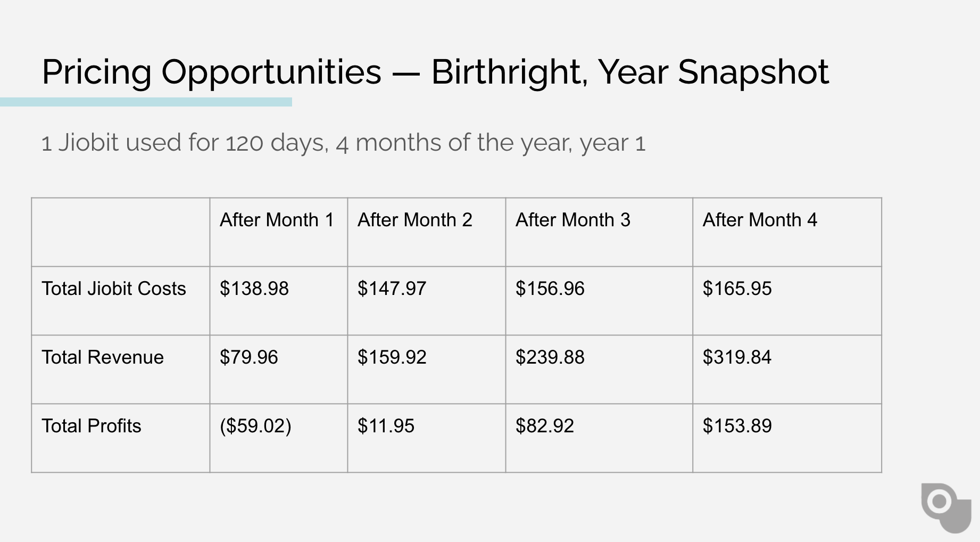Screen dimensions: 980x542
Task: Select the After Month 4 header cell
Action: (x=787, y=232)
